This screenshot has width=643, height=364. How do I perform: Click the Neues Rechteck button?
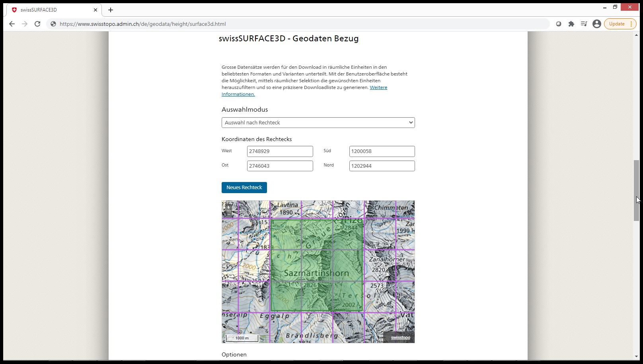click(244, 188)
